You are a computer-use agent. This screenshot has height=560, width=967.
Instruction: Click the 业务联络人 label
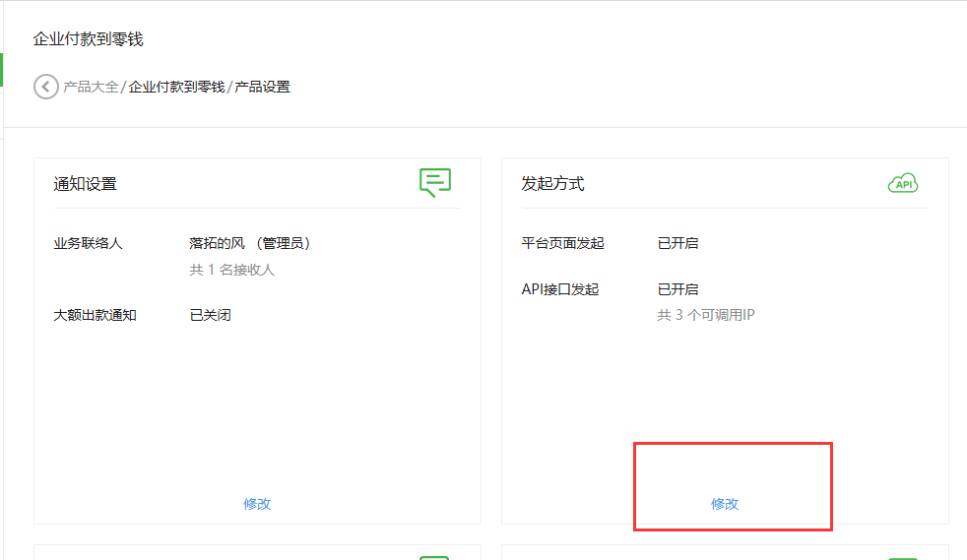click(x=89, y=243)
